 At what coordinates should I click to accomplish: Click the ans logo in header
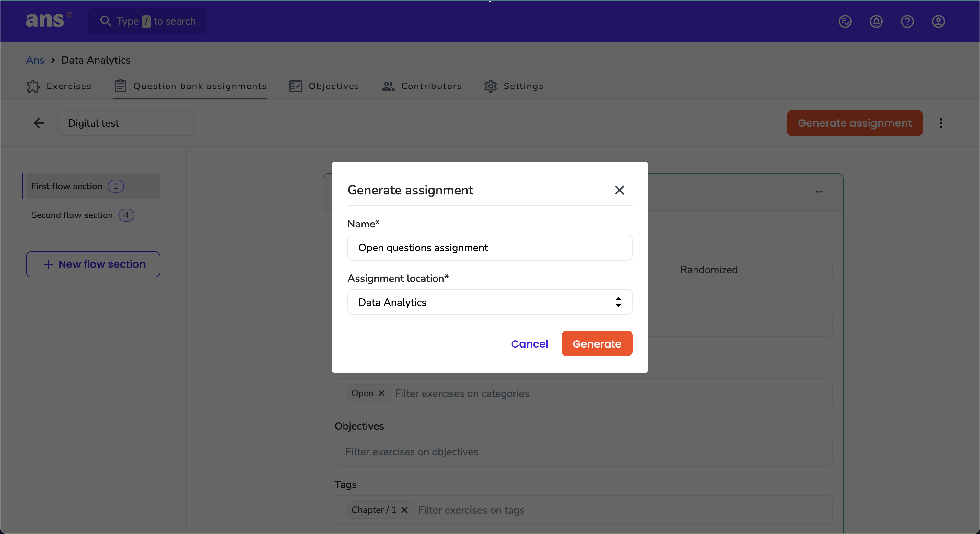coord(49,20)
